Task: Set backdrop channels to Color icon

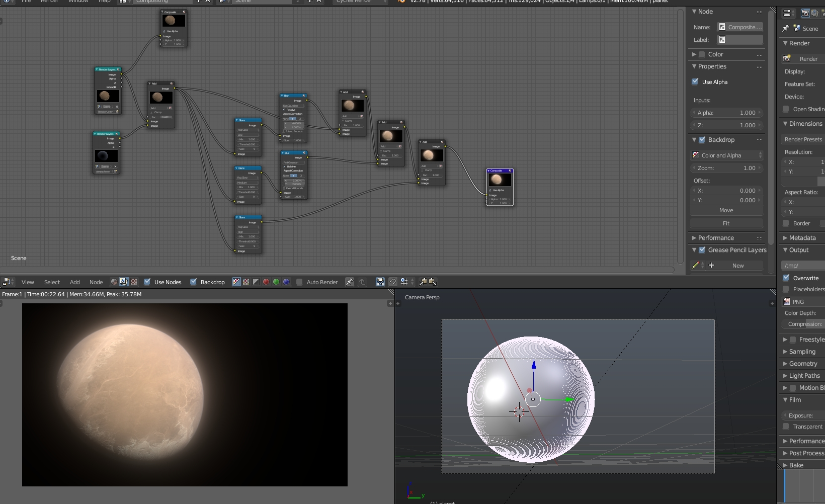Action: pyautogui.click(x=246, y=282)
